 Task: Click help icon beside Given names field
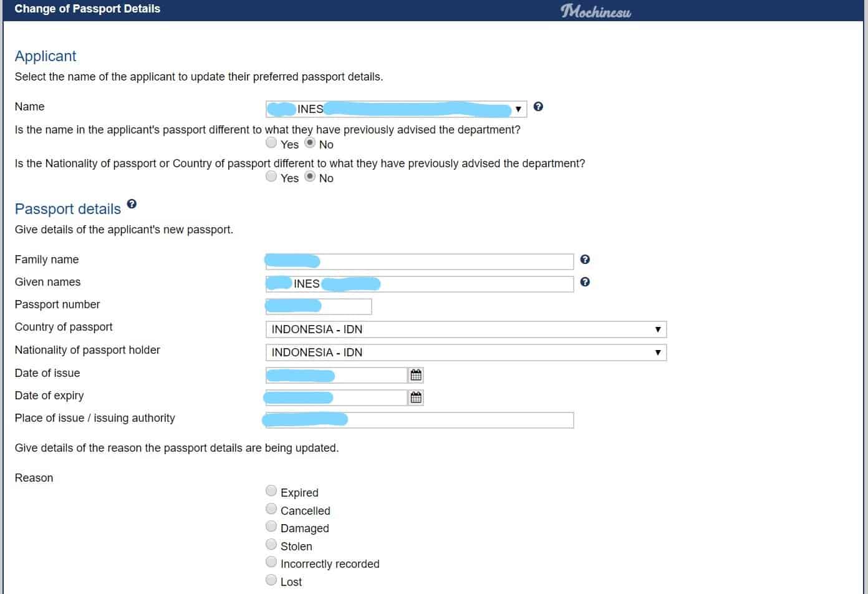pos(585,282)
